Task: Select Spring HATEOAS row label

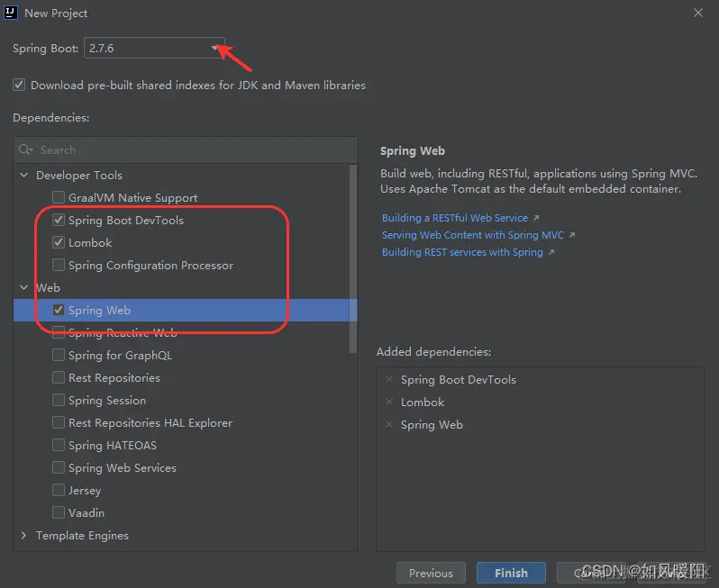Action: [x=113, y=446]
